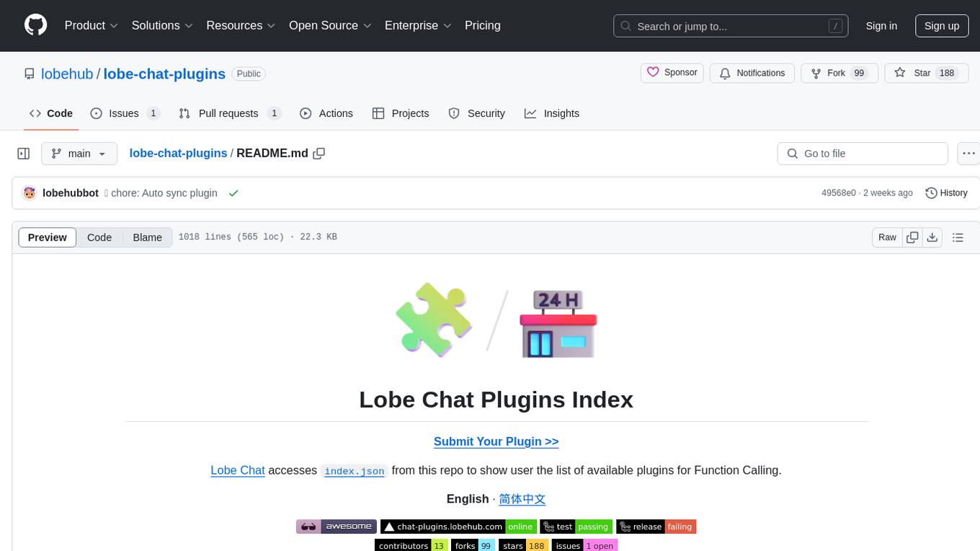Open commit chore: Auto sync plugin
Viewport: 980px width, 551px height.
(164, 193)
